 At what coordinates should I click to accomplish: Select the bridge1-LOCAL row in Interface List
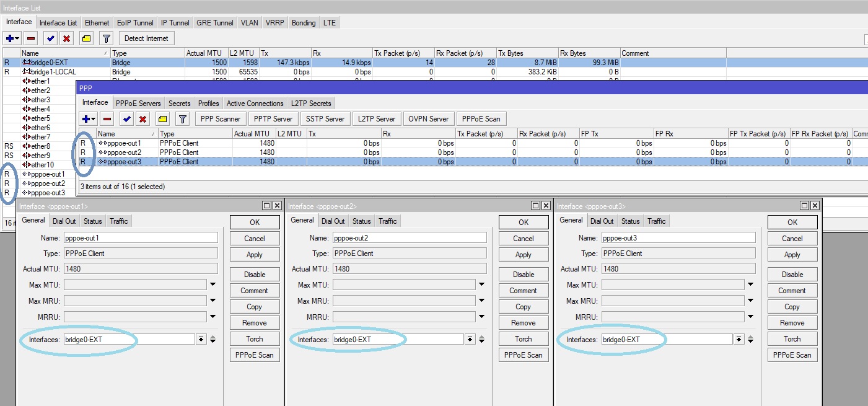pyautogui.click(x=434, y=72)
